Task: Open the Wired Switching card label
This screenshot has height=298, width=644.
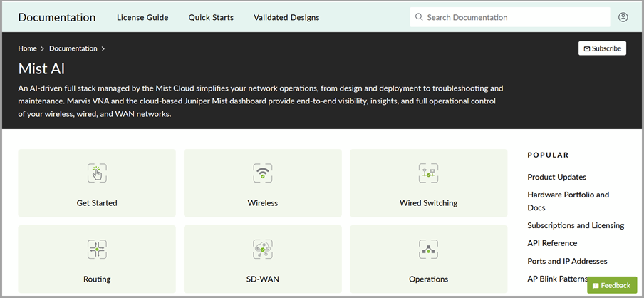Action: tap(428, 203)
